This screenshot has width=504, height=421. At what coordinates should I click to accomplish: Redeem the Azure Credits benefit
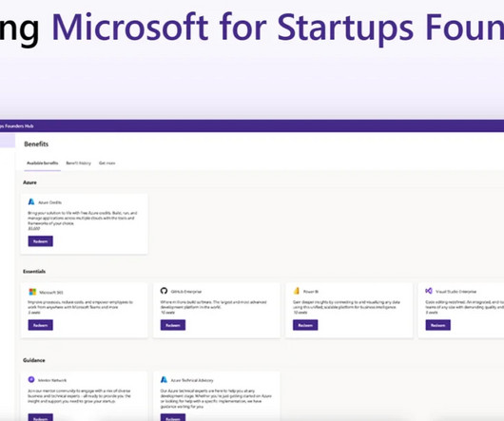pos(41,241)
